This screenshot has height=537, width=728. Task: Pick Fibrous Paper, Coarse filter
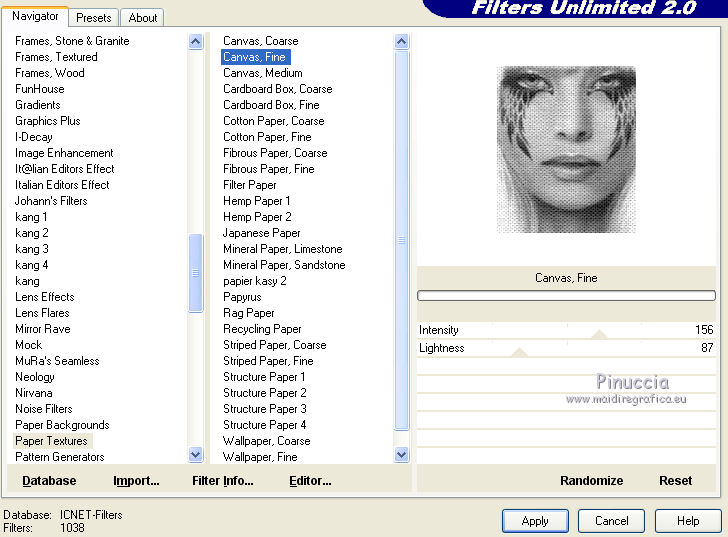(275, 153)
